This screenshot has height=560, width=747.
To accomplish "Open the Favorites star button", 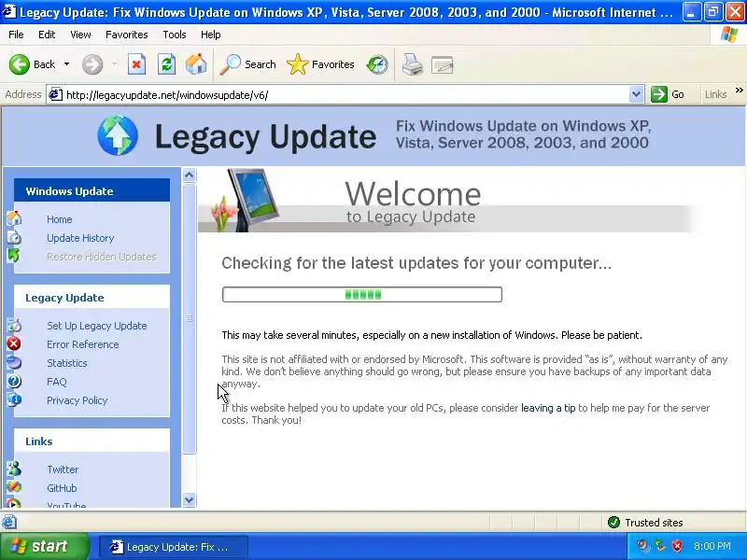I will click(320, 64).
